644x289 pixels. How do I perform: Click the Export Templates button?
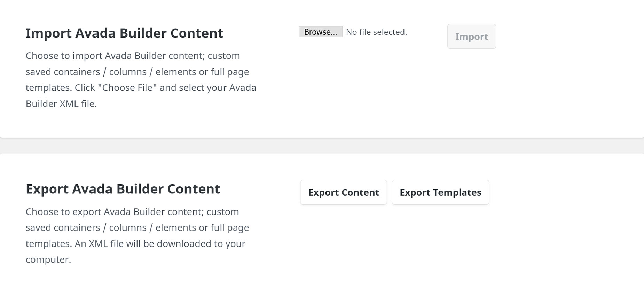[x=440, y=192]
